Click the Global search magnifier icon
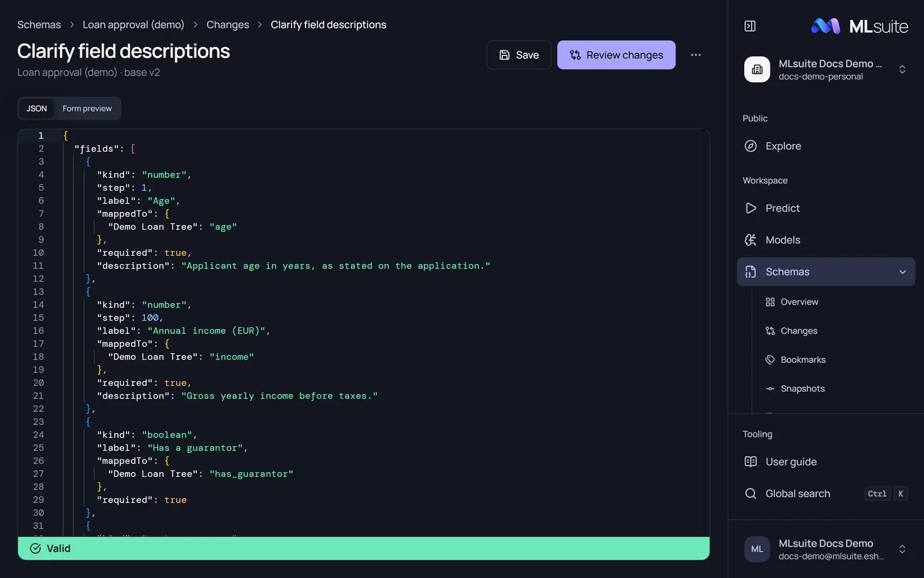 coord(751,494)
